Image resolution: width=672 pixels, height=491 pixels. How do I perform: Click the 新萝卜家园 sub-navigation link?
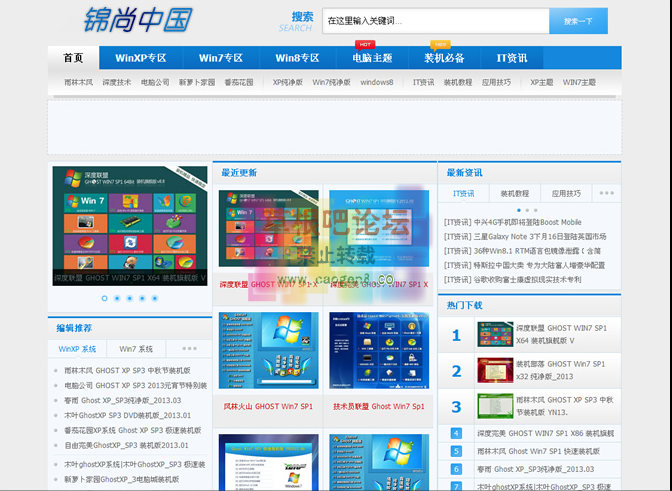[197, 82]
